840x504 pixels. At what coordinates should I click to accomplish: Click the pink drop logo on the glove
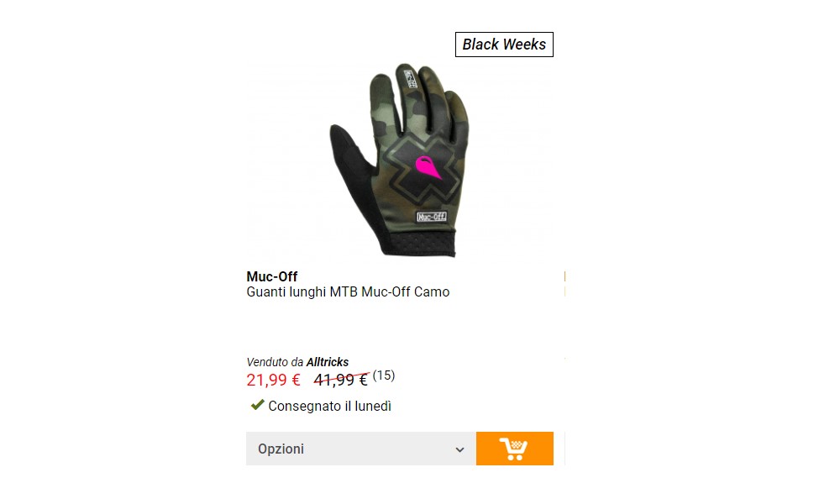[x=428, y=167]
